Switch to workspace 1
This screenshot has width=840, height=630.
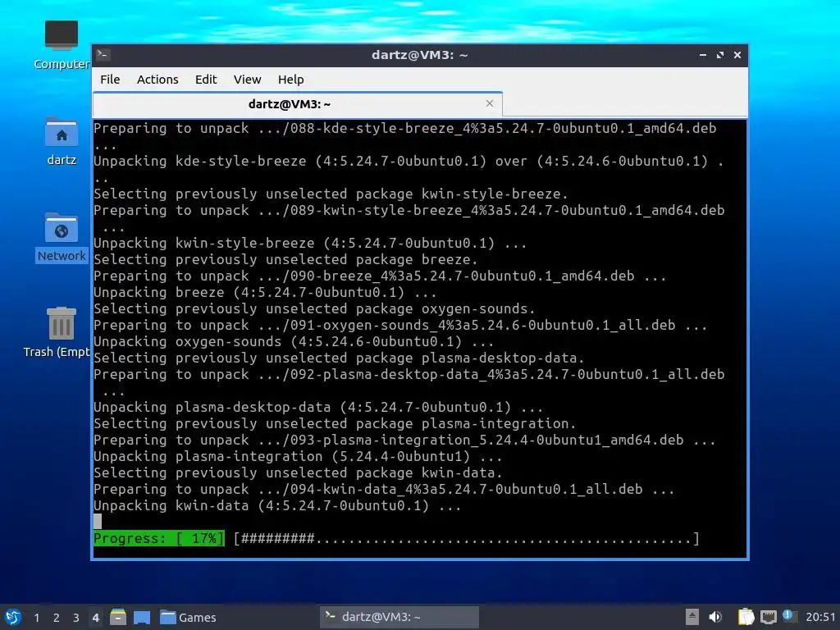click(36, 618)
